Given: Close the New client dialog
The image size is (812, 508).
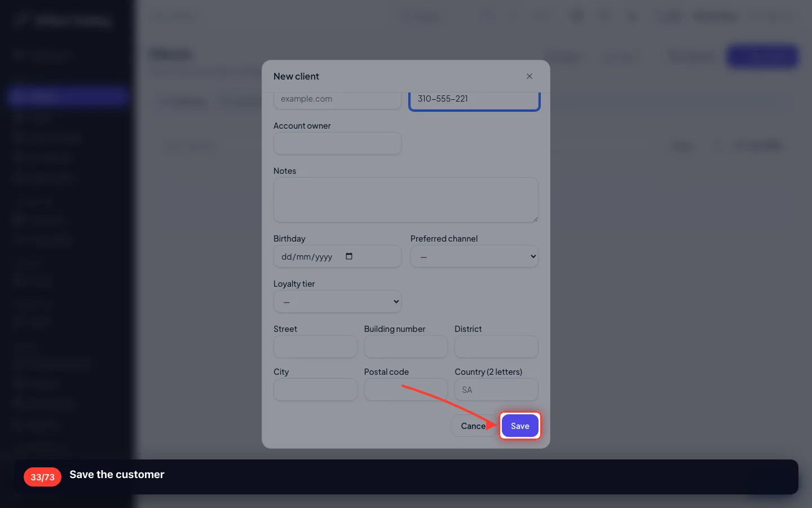Looking at the screenshot, I should click(x=529, y=76).
